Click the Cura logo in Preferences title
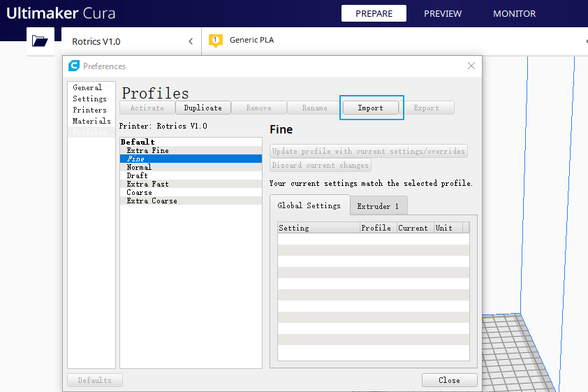Image resolution: width=588 pixels, height=392 pixels. tap(74, 66)
